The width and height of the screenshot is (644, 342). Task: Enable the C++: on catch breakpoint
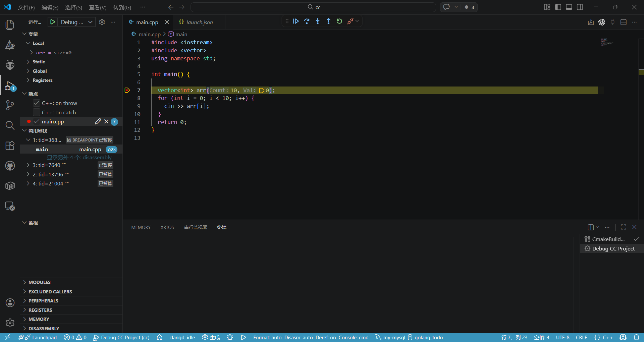pyautogui.click(x=37, y=113)
